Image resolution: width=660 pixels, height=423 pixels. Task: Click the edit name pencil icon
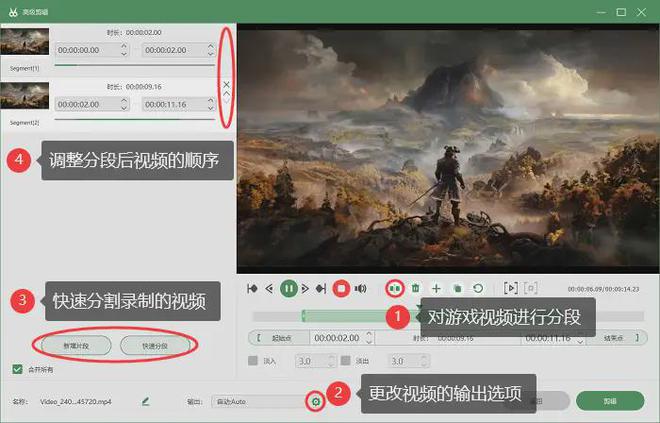[x=146, y=401]
